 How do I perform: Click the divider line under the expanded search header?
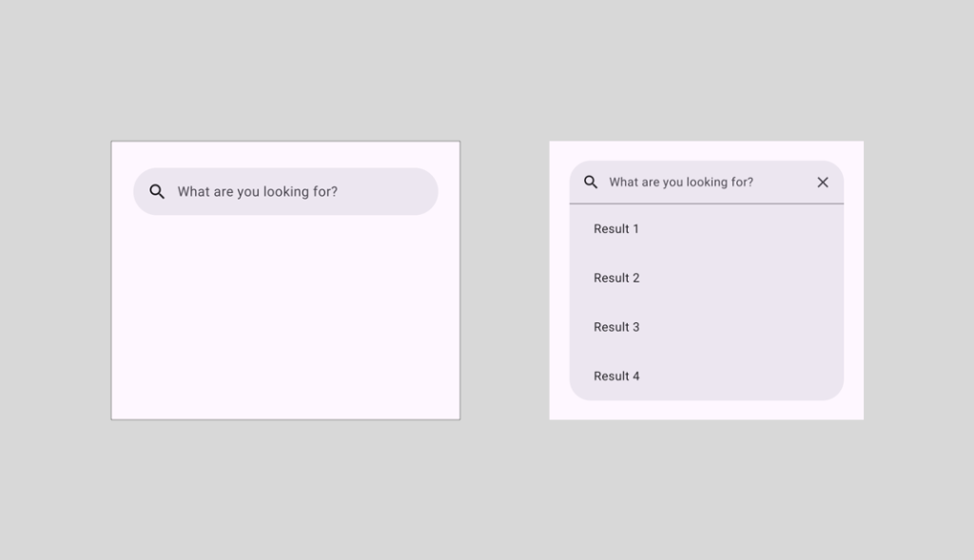[x=706, y=203]
